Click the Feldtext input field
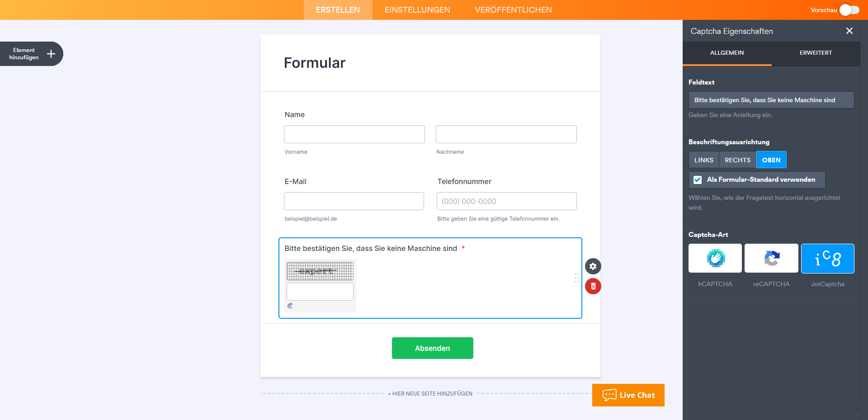The height and width of the screenshot is (420, 868). 771,100
